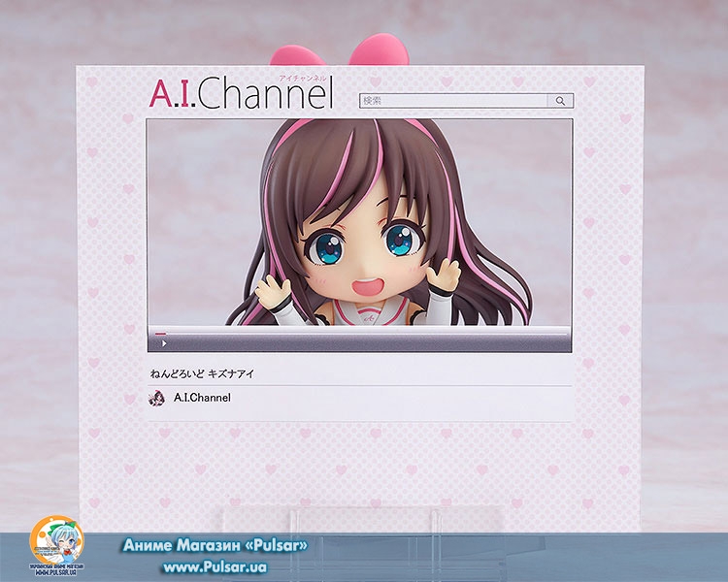Click the video progress bar
The image size is (728, 582).
(359, 334)
